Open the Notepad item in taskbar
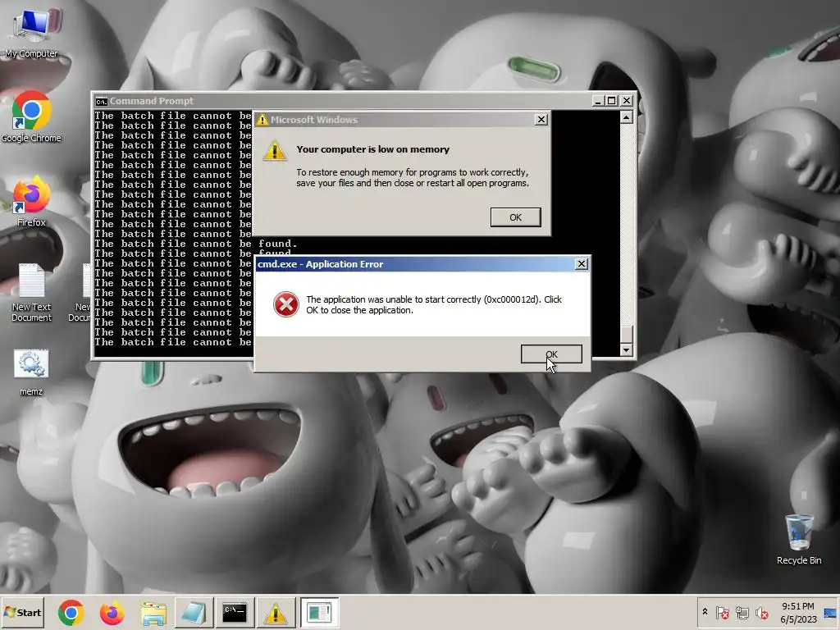This screenshot has width=840, height=630. (194, 612)
